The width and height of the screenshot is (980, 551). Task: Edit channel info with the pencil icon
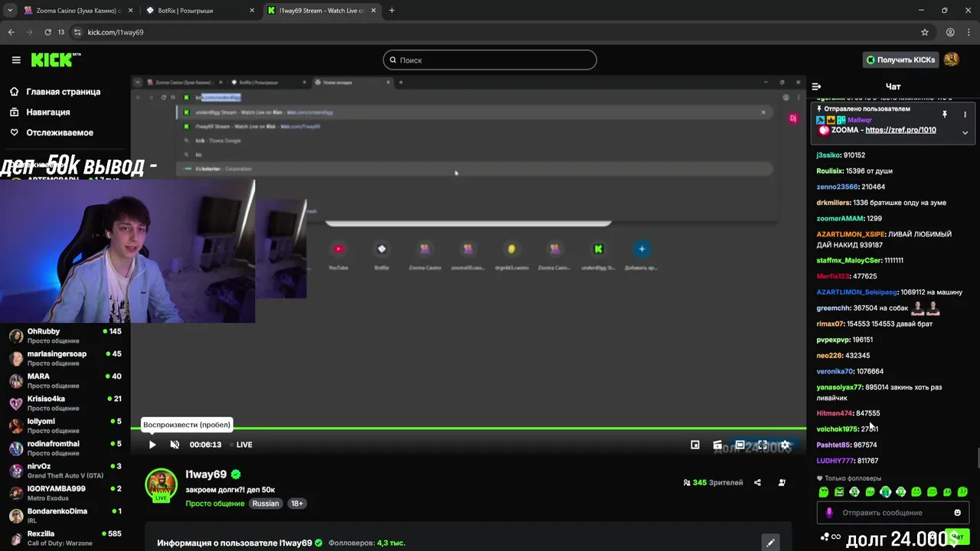(x=770, y=543)
